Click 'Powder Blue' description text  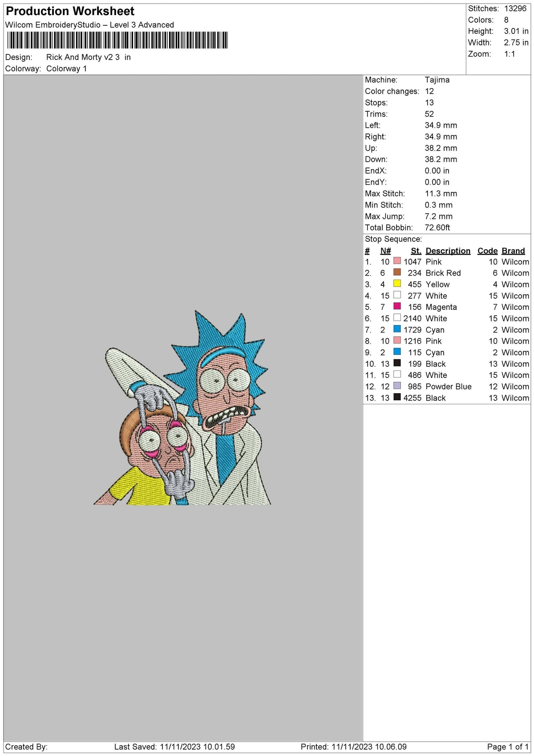tap(449, 386)
